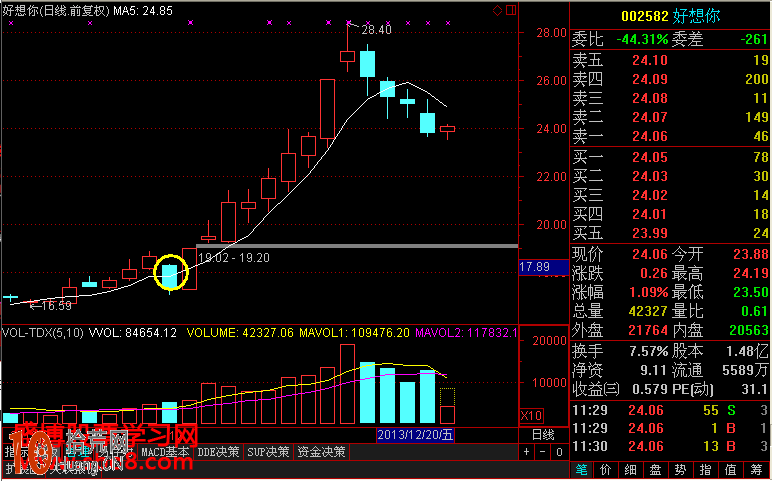Click the 最低 23.50 value
The width and height of the screenshot is (772, 481).
[x=751, y=292]
